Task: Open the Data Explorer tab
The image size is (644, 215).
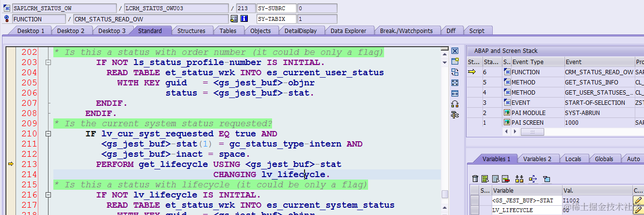Action: click(x=348, y=31)
